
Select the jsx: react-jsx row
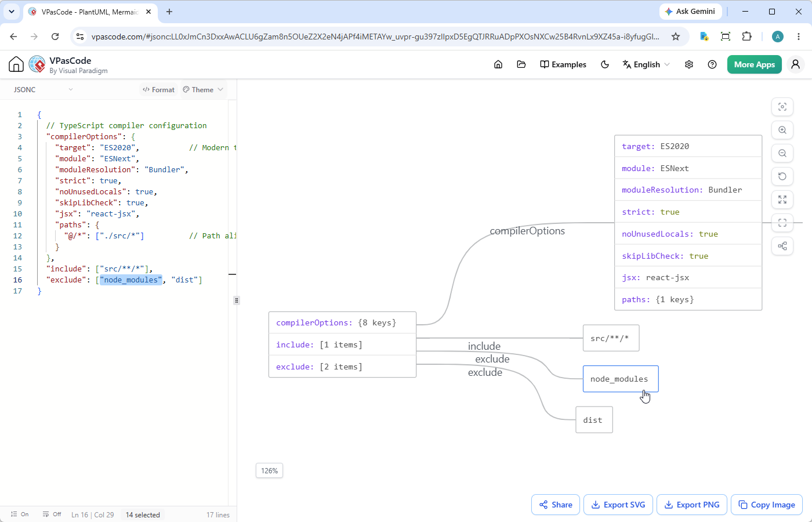click(x=688, y=277)
